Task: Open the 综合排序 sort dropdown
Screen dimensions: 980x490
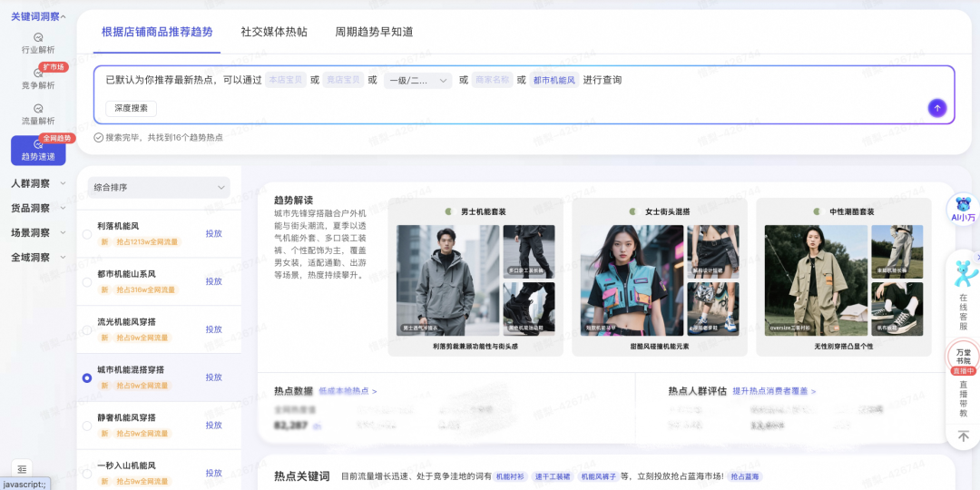Action: [x=159, y=188]
